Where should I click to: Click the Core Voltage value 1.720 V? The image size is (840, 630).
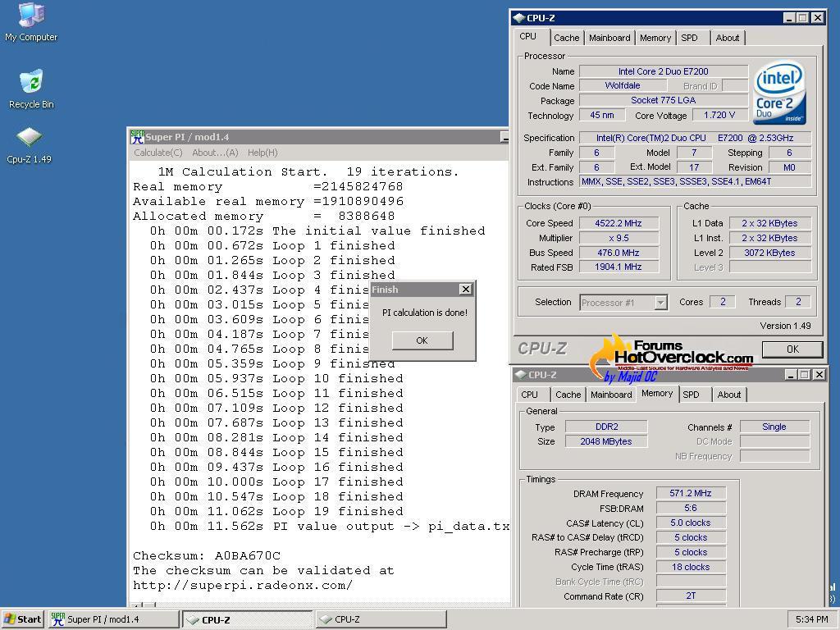719,115
